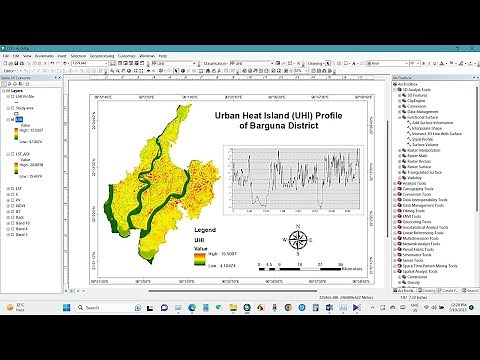Click the Fixed Zoom In icon
Image resolution: width=480 pixels, height=360 pixels.
(136, 71)
